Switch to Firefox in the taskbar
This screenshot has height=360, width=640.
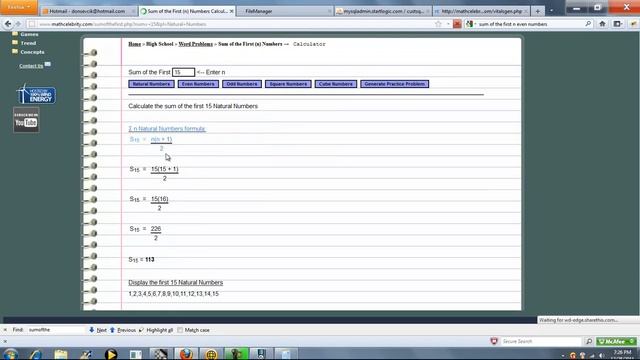[186, 354]
